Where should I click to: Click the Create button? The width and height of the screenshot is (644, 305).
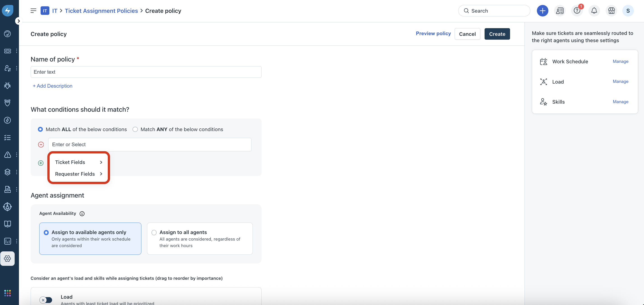(x=497, y=34)
